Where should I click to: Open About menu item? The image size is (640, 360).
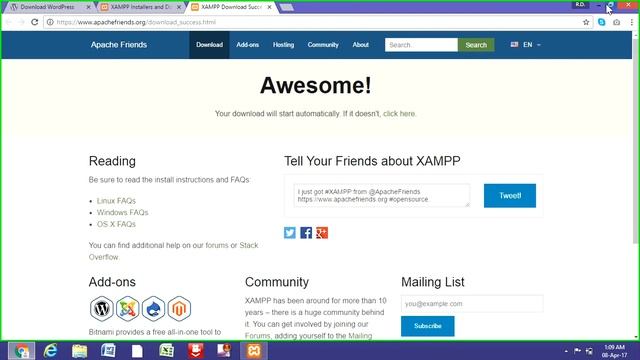[x=360, y=45]
